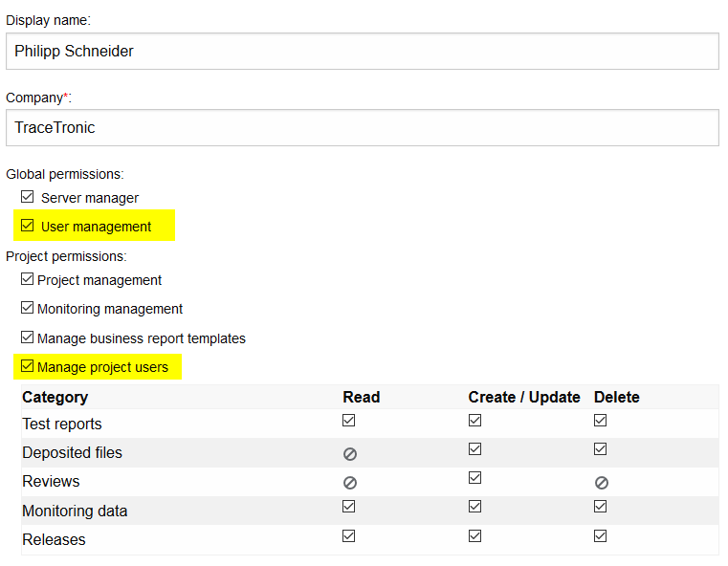Select the Deposited files row label
Image resolution: width=728 pixels, height=566 pixels.
(x=72, y=453)
